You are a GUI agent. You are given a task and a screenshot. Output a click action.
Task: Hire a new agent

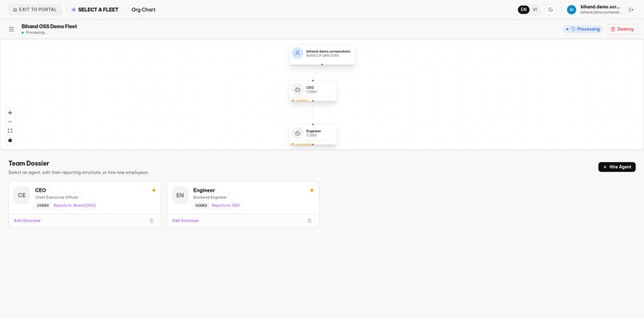click(x=617, y=167)
